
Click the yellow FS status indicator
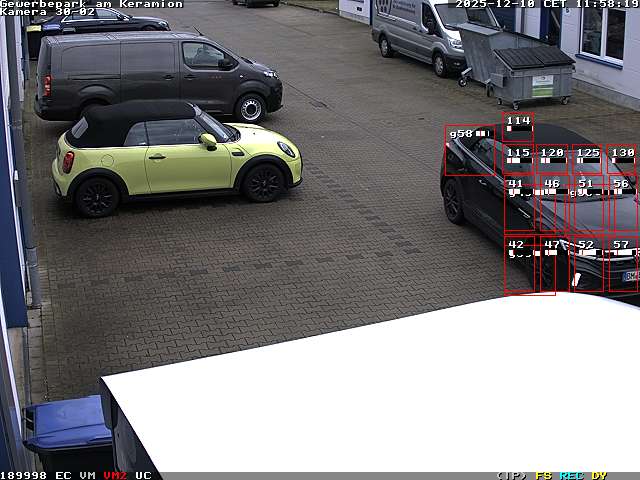[x=543, y=475]
